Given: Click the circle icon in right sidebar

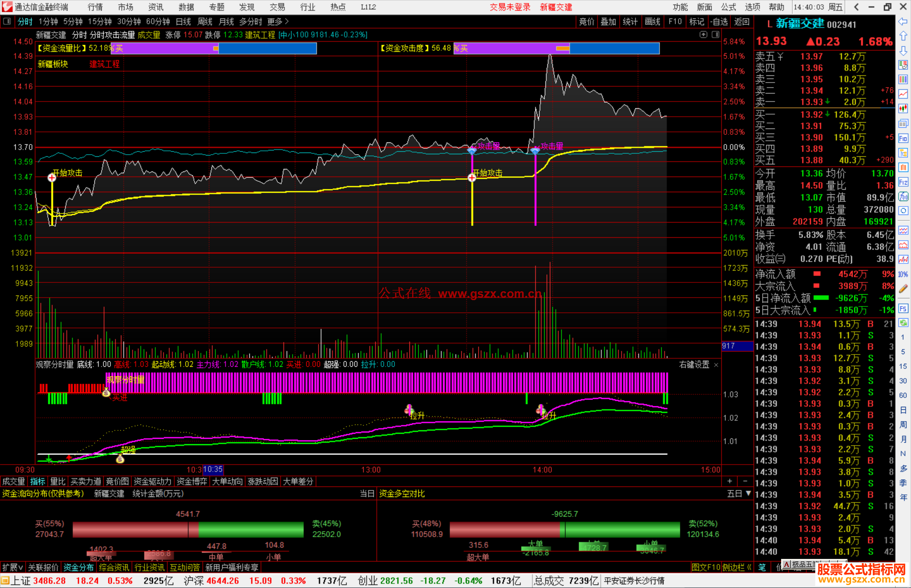Looking at the screenshot, I should [903, 211].
